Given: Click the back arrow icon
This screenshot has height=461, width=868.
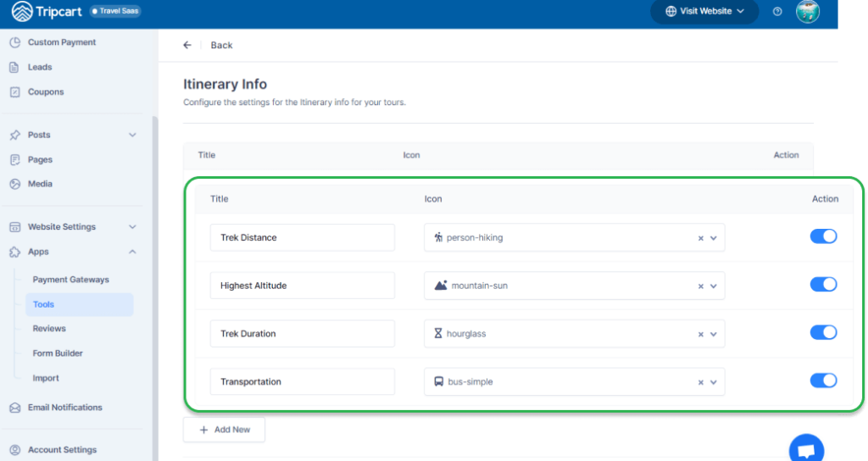Looking at the screenshot, I should [187, 46].
